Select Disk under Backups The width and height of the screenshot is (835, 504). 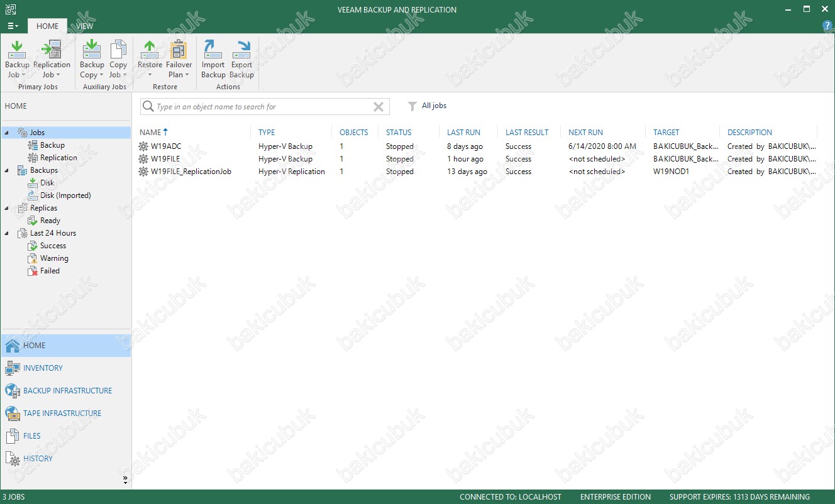[x=47, y=183]
